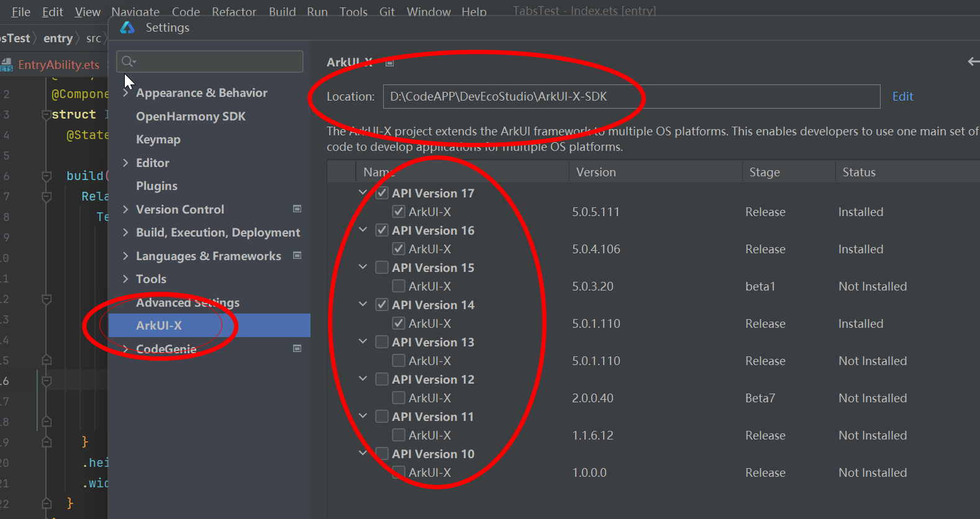The height and width of the screenshot is (519, 980).
Task: Go back using the arrow in Settings header
Action: (974, 61)
